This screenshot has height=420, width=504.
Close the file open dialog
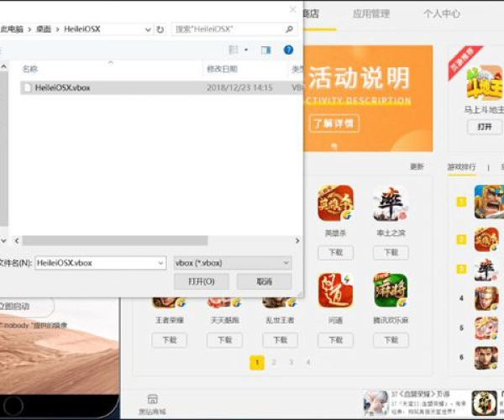pos(293,9)
